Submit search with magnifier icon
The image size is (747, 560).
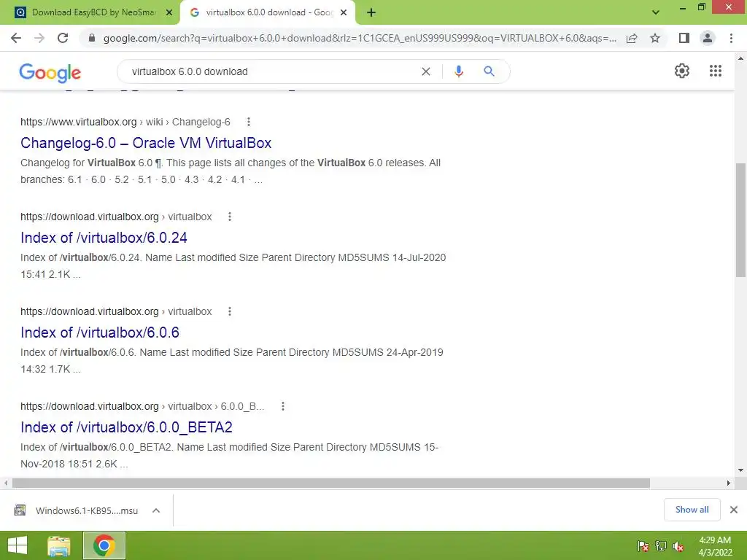click(489, 71)
